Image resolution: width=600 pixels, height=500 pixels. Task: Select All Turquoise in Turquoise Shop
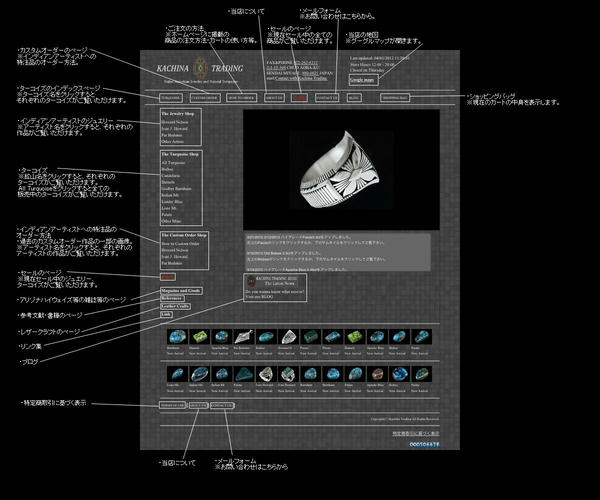coord(173,163)
